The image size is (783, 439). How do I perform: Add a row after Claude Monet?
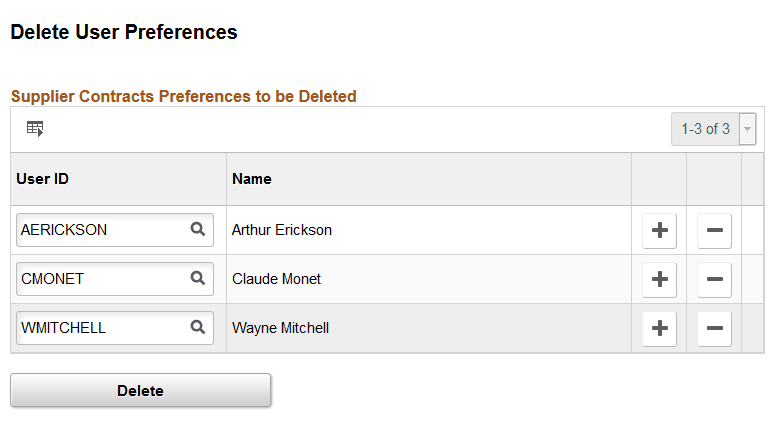tap(659, 279)
